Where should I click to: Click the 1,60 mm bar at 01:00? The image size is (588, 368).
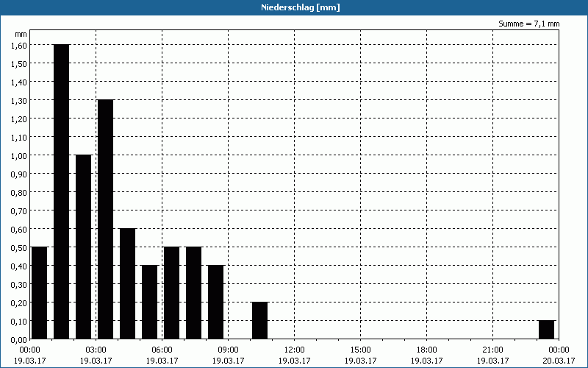point(62,191)
